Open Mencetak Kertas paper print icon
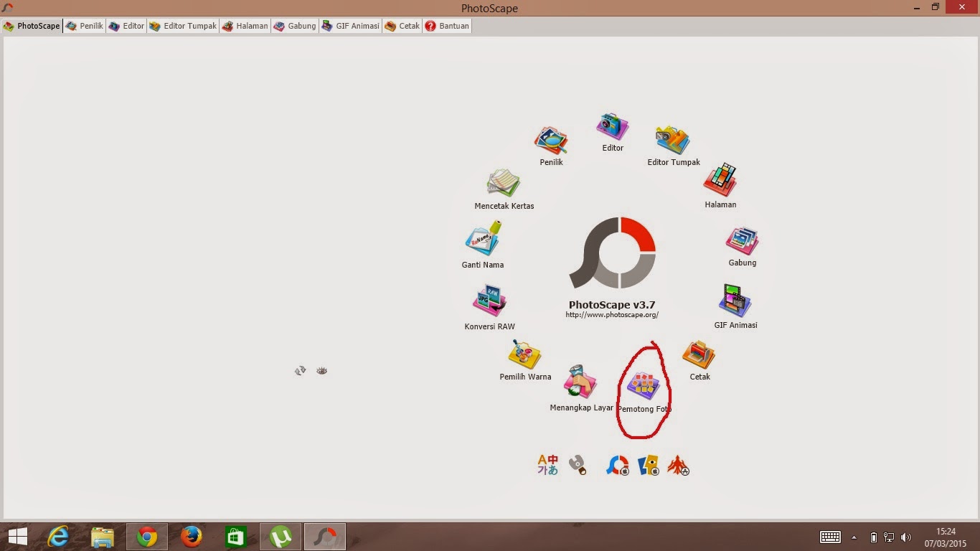 point(504,183)
